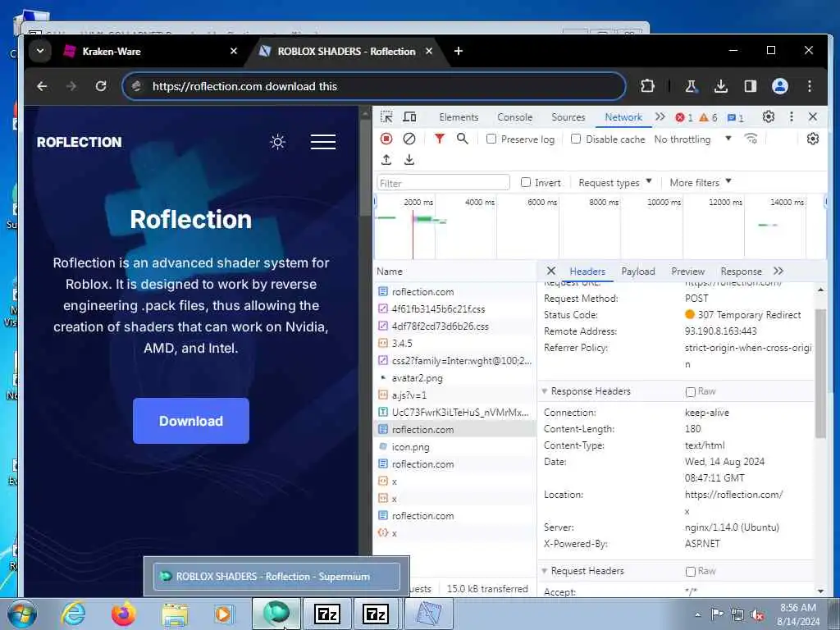This screenshot has width=840, height=630.
Task: Open Firefox from the taskbar
Action: click(124, 614)
